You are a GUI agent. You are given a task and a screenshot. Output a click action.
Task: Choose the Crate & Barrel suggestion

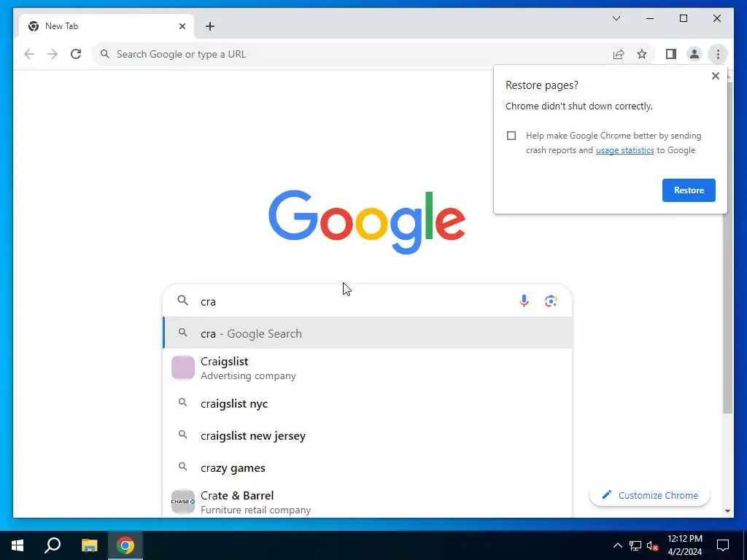click(368, 502)
